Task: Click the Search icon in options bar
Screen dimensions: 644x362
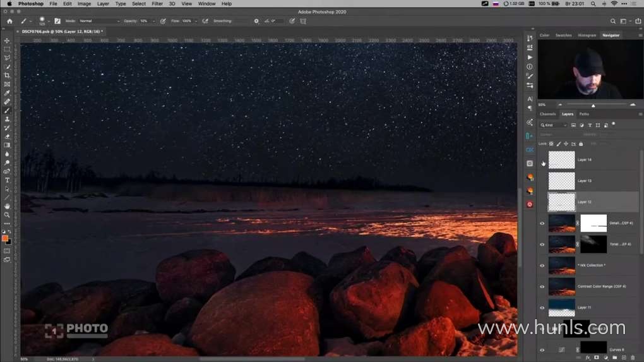Action: click(613, 21)
